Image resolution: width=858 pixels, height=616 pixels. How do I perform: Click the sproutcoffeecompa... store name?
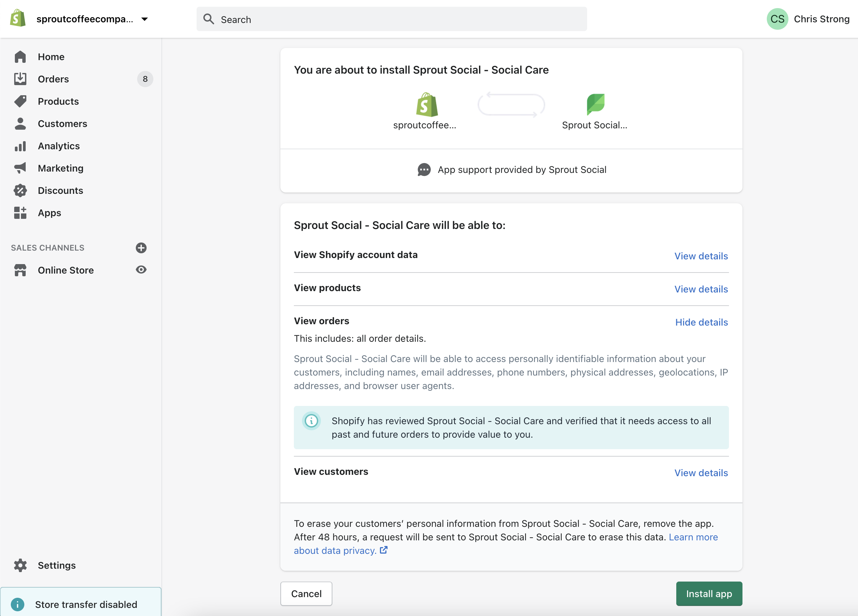(85, 19)
